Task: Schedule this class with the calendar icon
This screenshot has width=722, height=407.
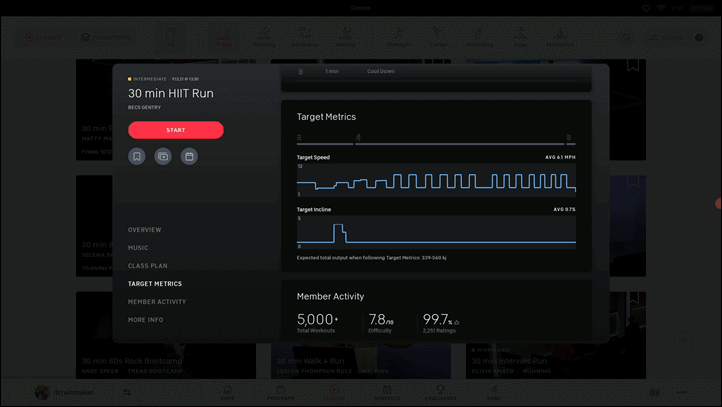Action: (189, 157)
